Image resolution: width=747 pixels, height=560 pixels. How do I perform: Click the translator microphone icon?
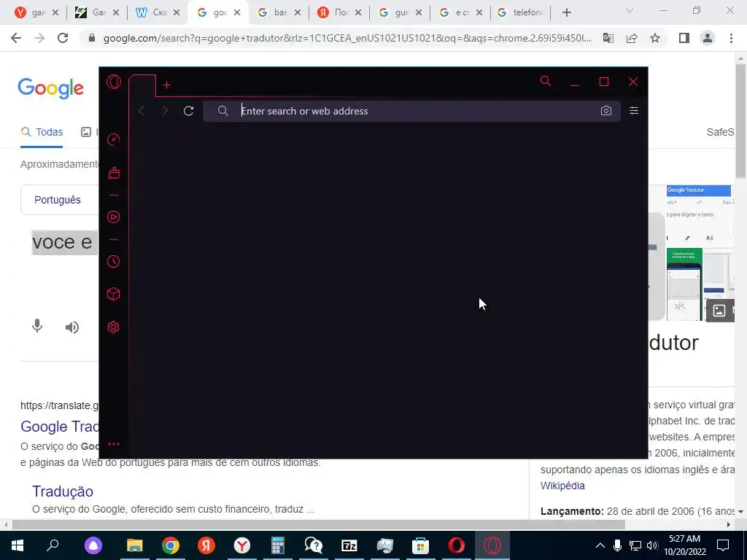(37, 326)
